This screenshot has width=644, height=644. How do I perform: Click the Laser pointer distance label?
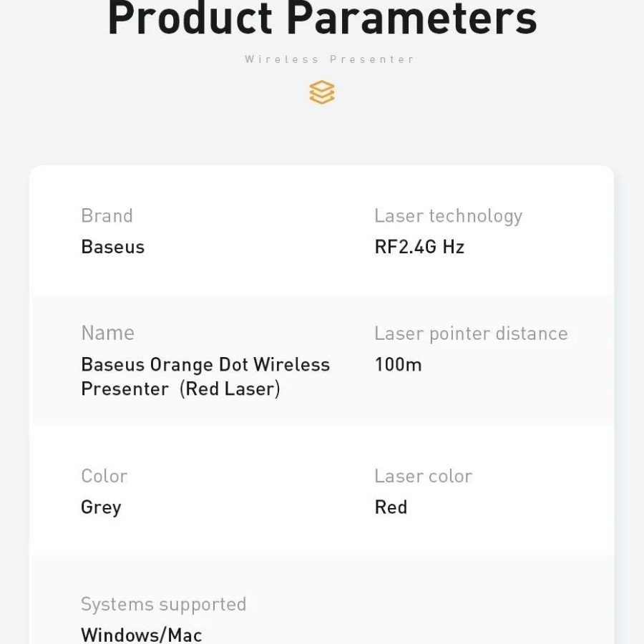tap(471, 333)
